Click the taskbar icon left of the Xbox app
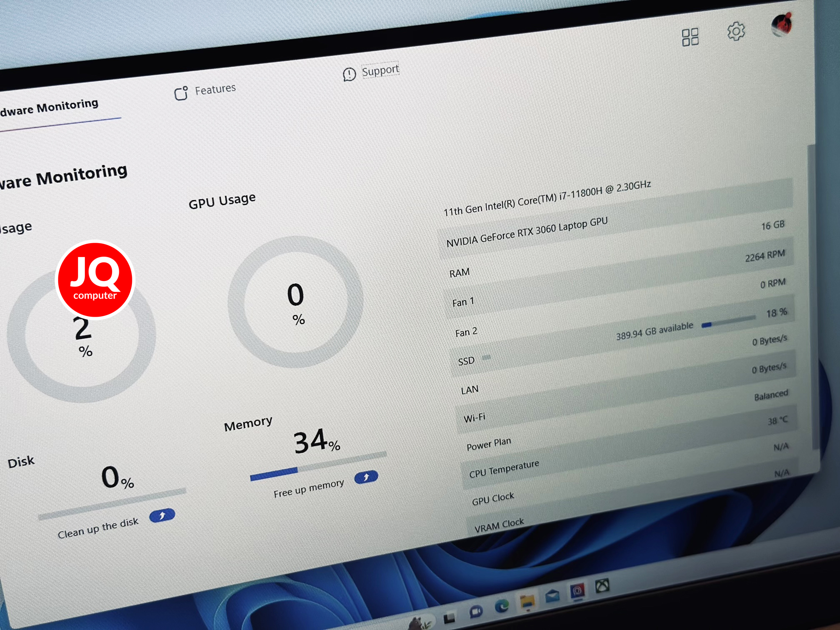The width and height of the screenshot is (840, 630). (x=577, y=591)
